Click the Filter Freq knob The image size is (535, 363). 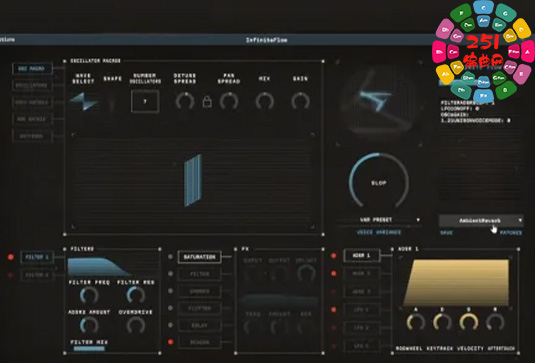click(89, 295)
